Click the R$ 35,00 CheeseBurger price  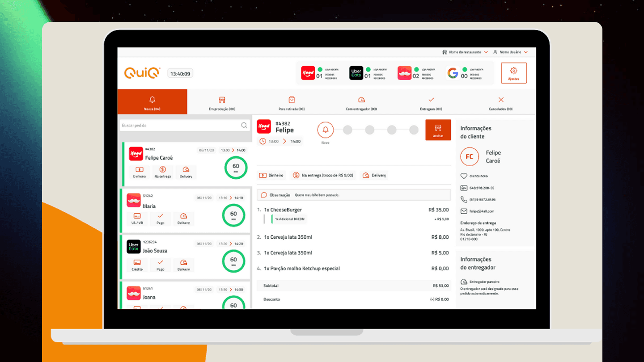[439, 210]
